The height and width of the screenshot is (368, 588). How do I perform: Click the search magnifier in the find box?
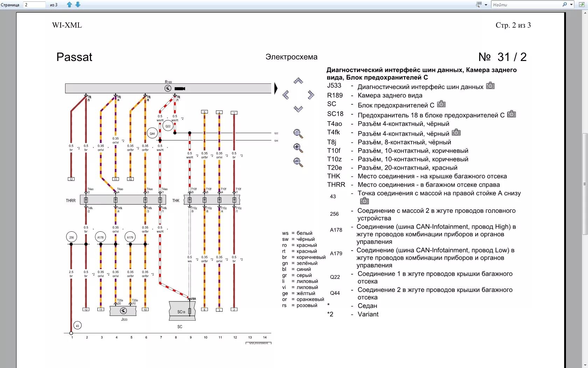coord(565,5)
